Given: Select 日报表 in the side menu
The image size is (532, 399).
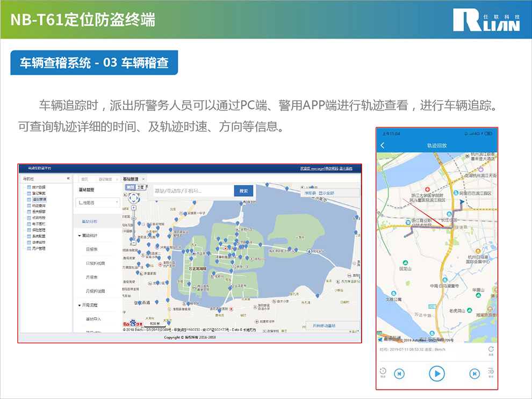Looking at the screenshot, I should click(92, 249).
